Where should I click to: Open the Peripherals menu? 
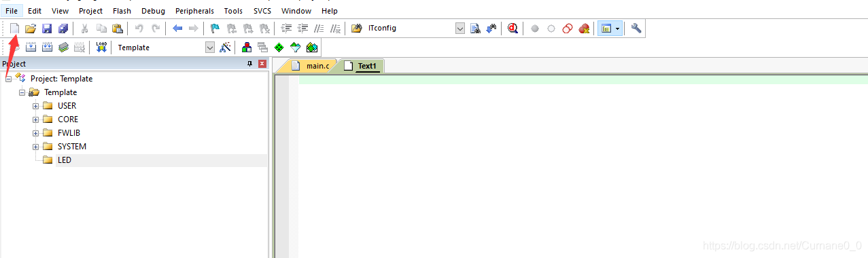[194, 11]
